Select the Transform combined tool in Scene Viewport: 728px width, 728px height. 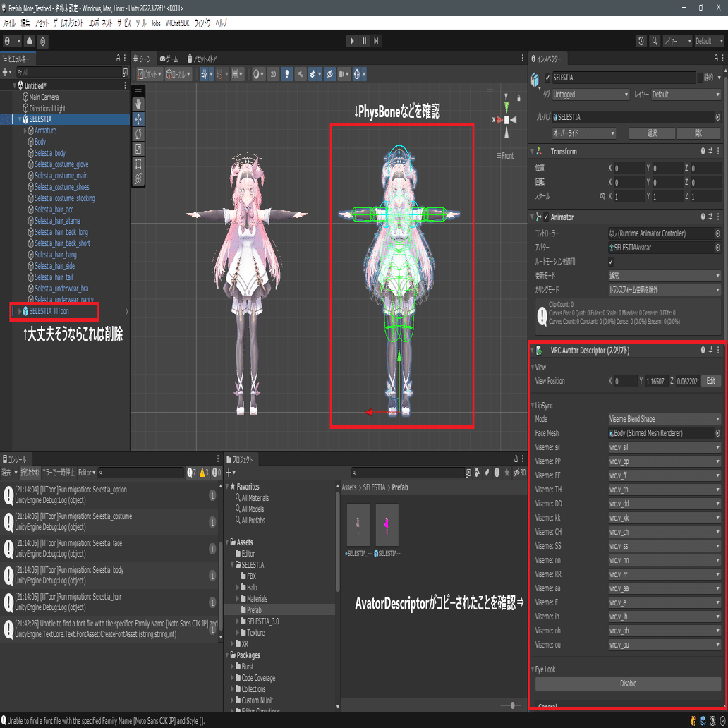(x=138, y=178)
